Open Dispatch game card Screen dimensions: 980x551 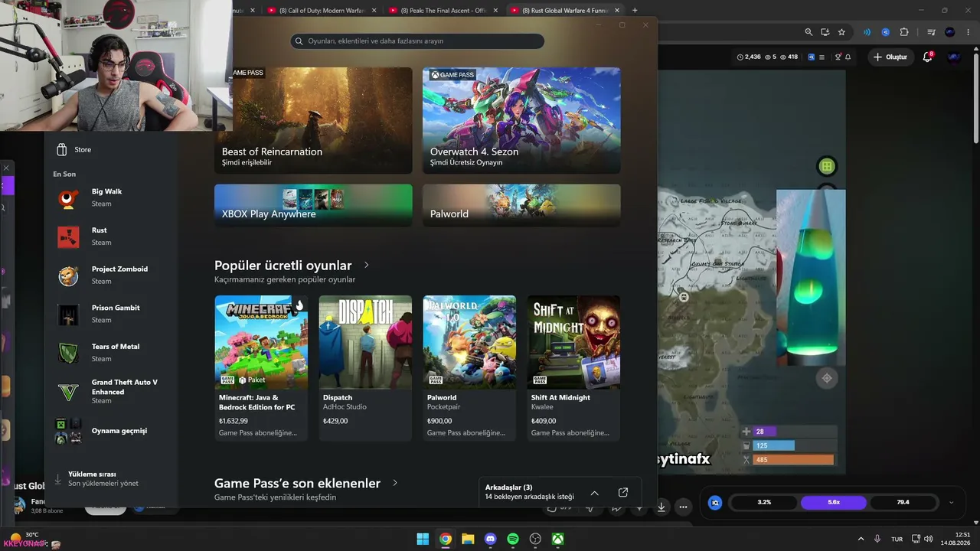pos(365,368)
